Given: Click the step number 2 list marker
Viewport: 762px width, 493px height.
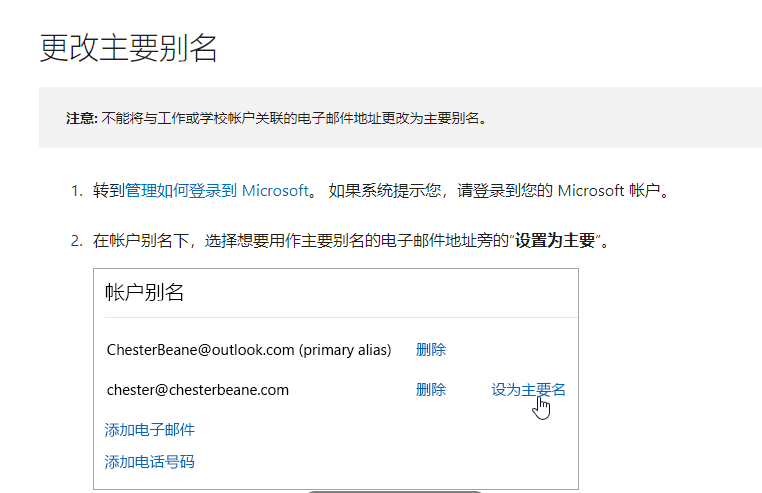Looking at the screenshot, I should 77,241.
